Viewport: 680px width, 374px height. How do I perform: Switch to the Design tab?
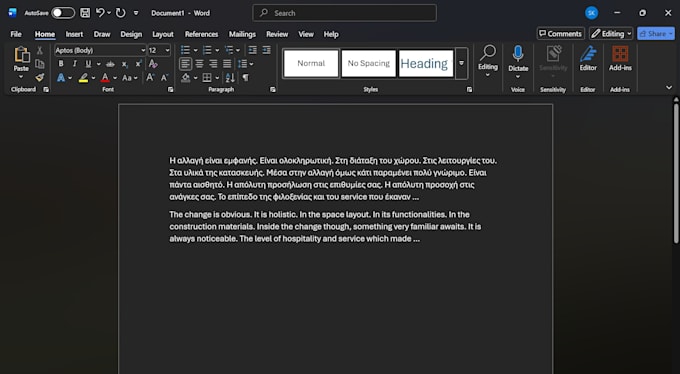pos(131,34)
